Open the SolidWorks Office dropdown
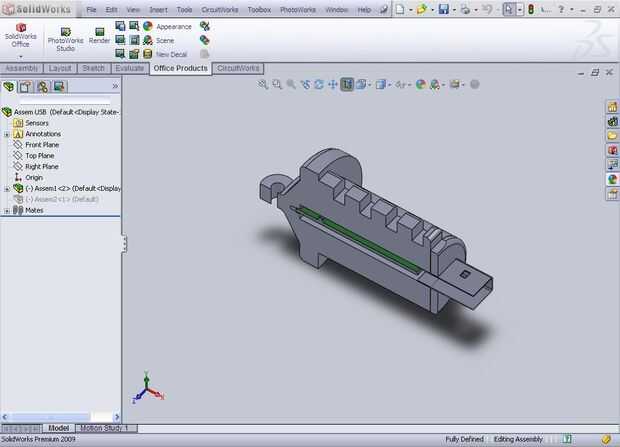 tap(21, 57)
